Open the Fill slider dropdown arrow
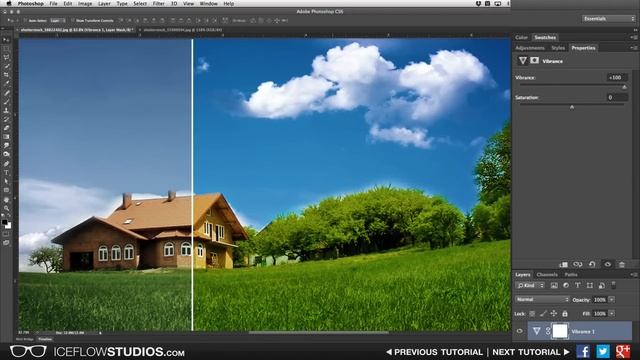 point(611,313)
